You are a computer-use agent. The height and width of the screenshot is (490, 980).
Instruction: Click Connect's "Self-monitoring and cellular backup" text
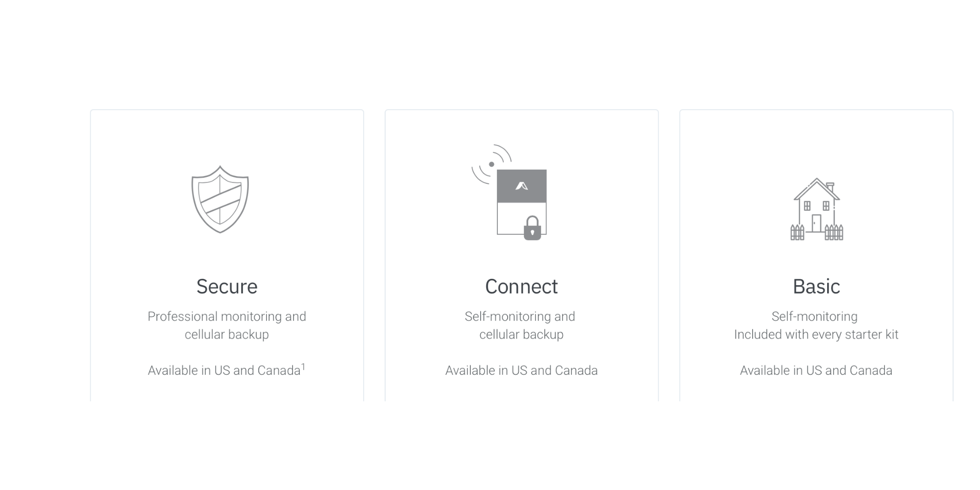click(520, 325)
